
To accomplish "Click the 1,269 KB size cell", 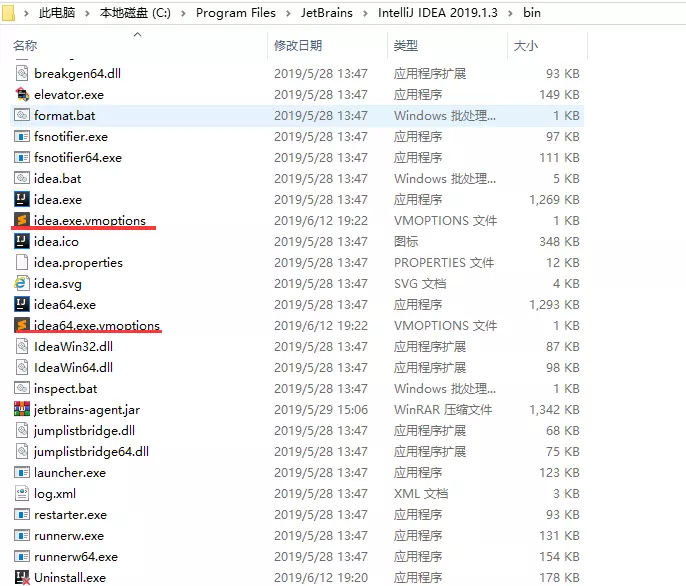I will coord(554,199).
